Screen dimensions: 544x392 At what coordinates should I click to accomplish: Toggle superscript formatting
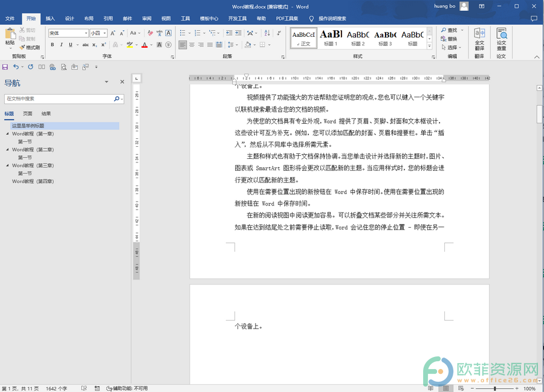coord(103,45)
